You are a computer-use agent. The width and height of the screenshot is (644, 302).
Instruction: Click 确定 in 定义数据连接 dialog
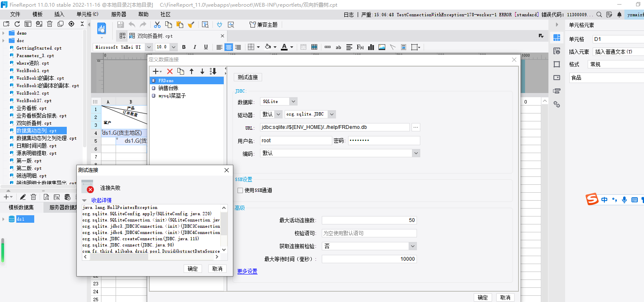tap(483, 297)
